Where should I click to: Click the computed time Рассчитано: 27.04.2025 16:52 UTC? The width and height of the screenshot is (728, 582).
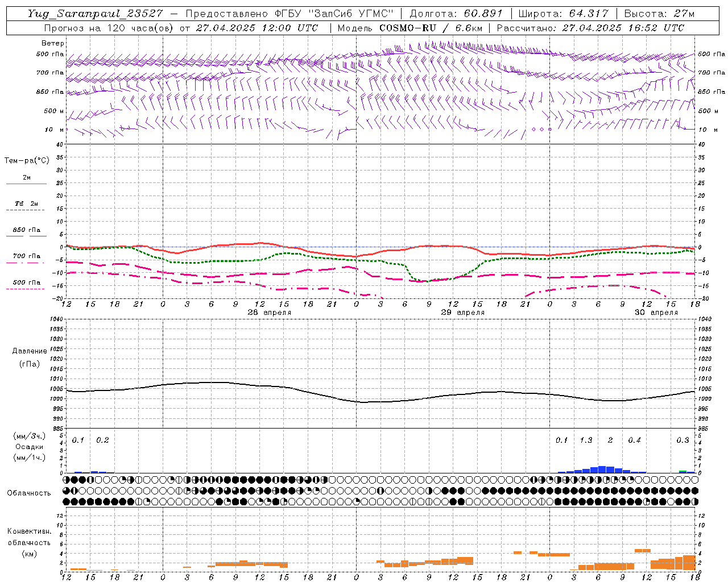click(x=590, y=28)
